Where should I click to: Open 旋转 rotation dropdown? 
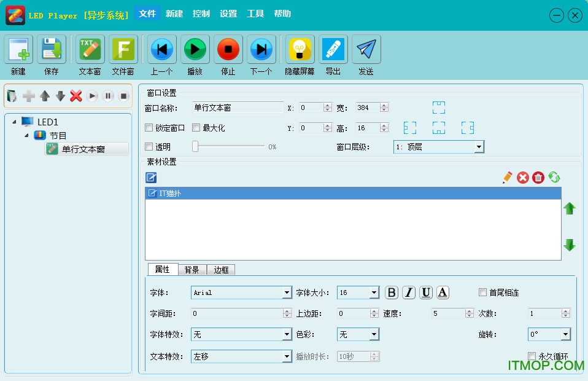549,334
